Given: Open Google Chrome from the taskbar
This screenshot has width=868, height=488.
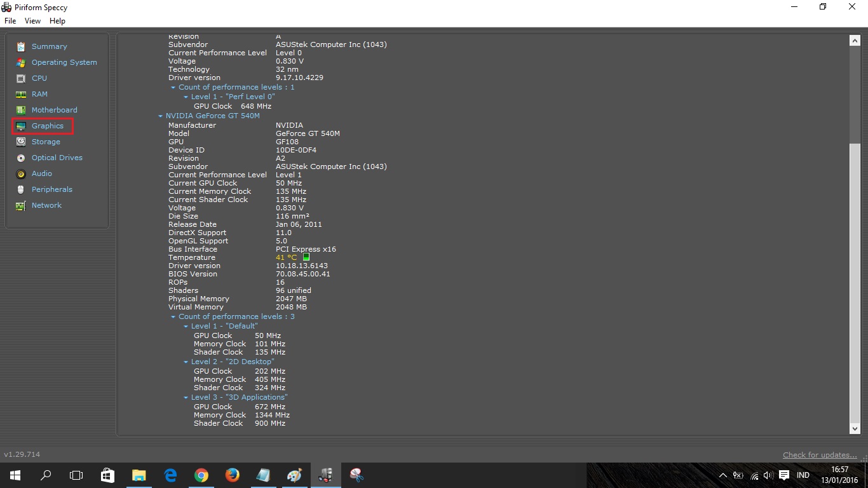Looking at the screenshot, I should 201,475.
